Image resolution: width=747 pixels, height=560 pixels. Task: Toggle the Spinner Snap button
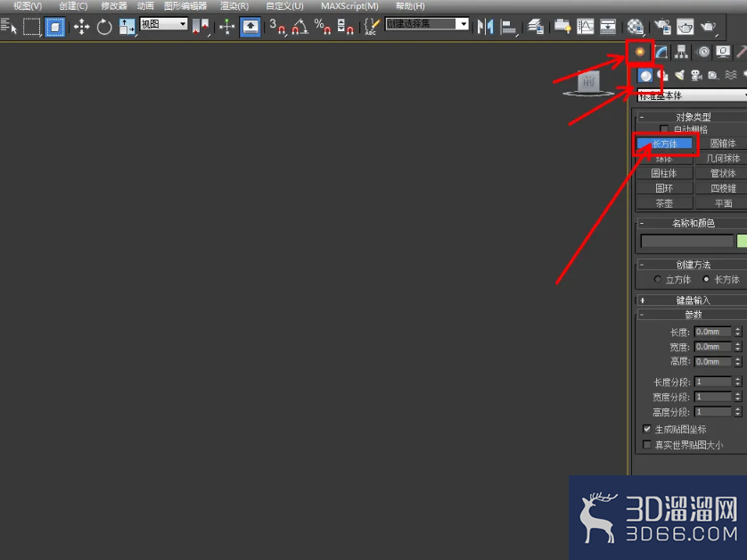(345, 27)
